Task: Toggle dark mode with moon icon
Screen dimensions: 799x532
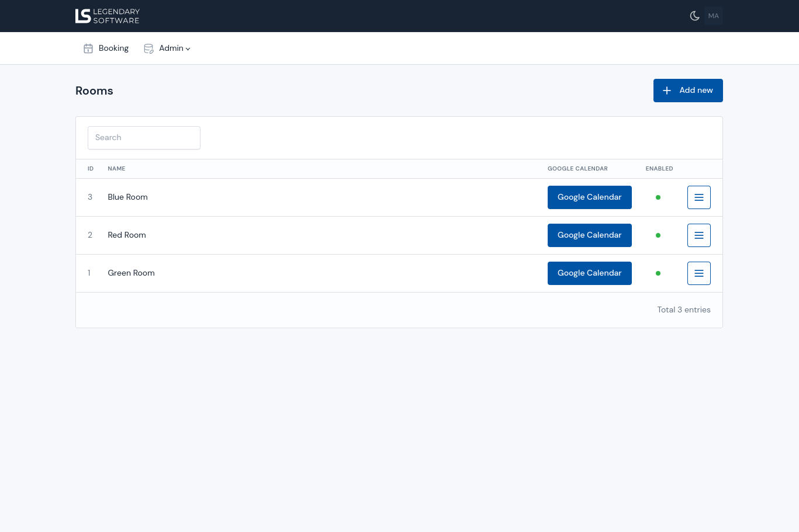Action: (x=694, y=16)
